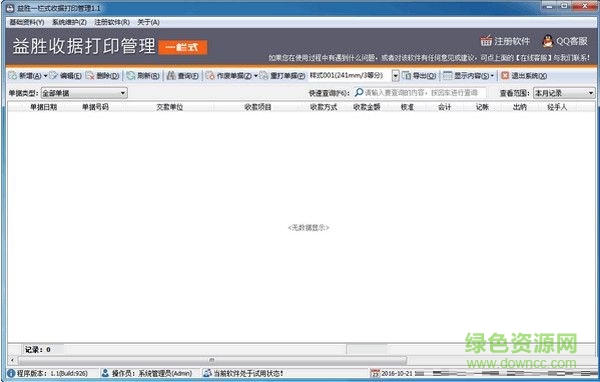Click the 记账 column header
Screen dimensions: 600x382
coord(482,107)
